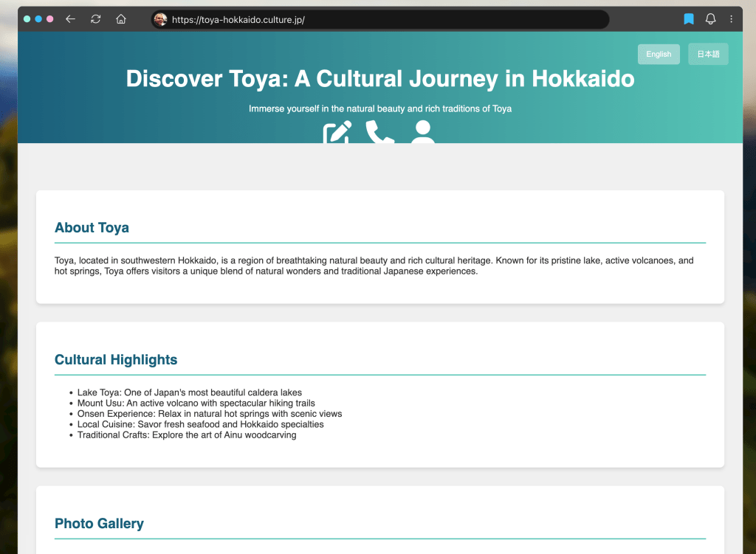The image size is (756, 554).
Task: Reload the page with the refresh icon
Action: click(x=95, y=19)
